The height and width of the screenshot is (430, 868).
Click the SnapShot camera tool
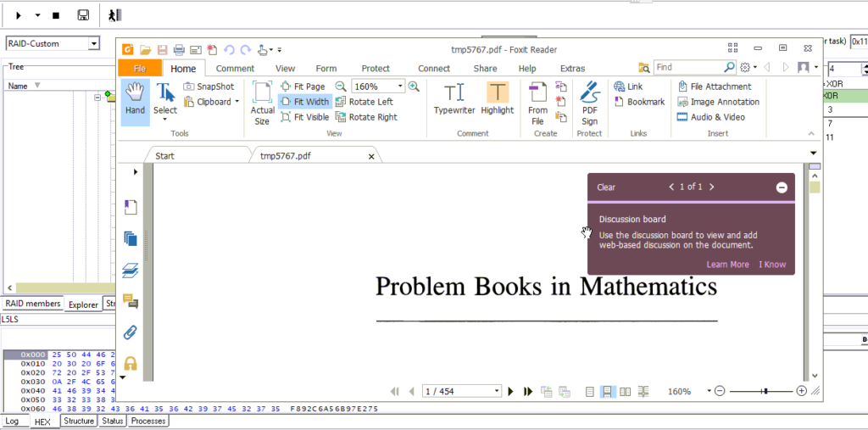pos(209,87)
